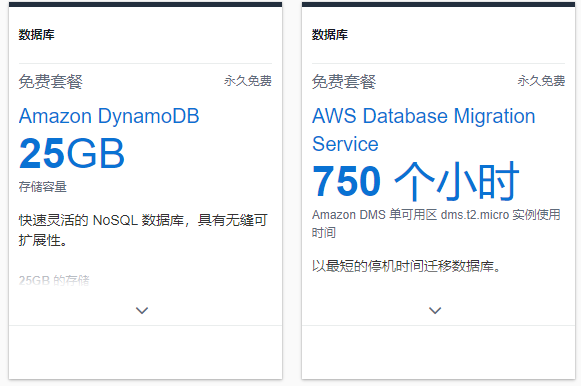Screen dimensions: 581x386
Task: Click the "存储容量" caption
Action: pos(43,187)
